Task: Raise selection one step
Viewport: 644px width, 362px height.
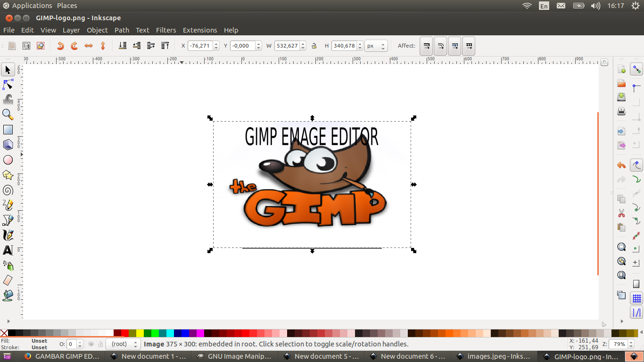Action: pyautogui.click(x=151, y=46)
